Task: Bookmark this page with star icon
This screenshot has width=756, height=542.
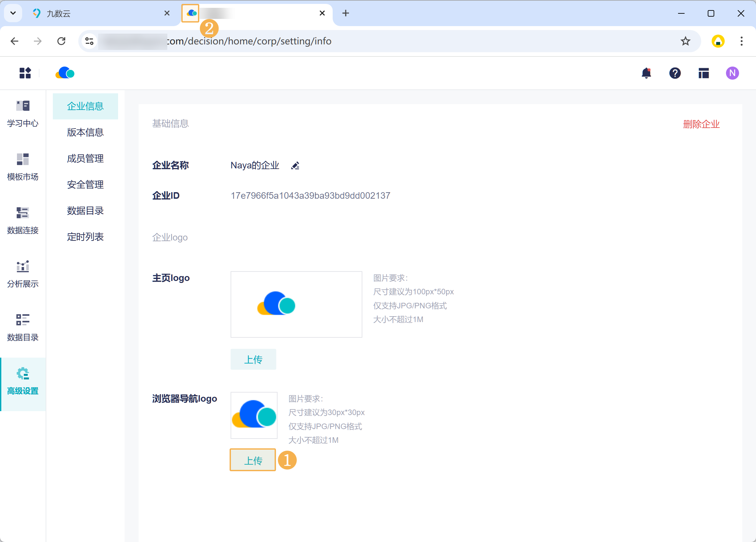Action: click(x=685, y=41)
